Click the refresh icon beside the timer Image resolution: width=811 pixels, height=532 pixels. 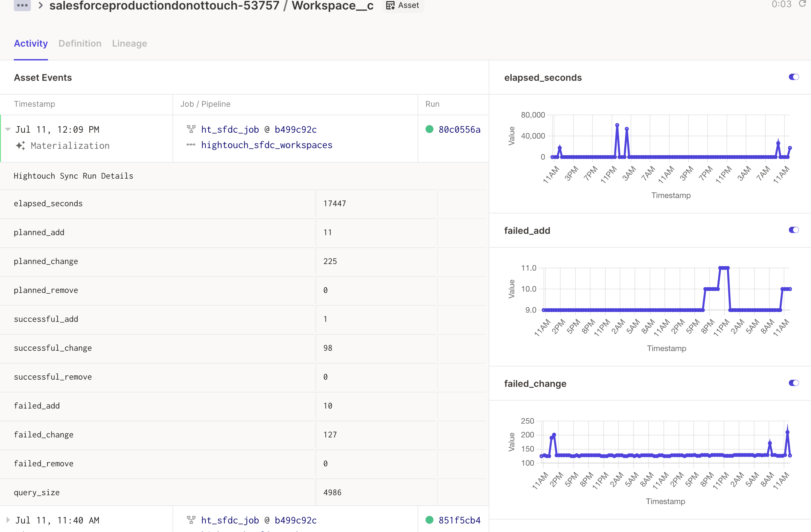[802, 4]
